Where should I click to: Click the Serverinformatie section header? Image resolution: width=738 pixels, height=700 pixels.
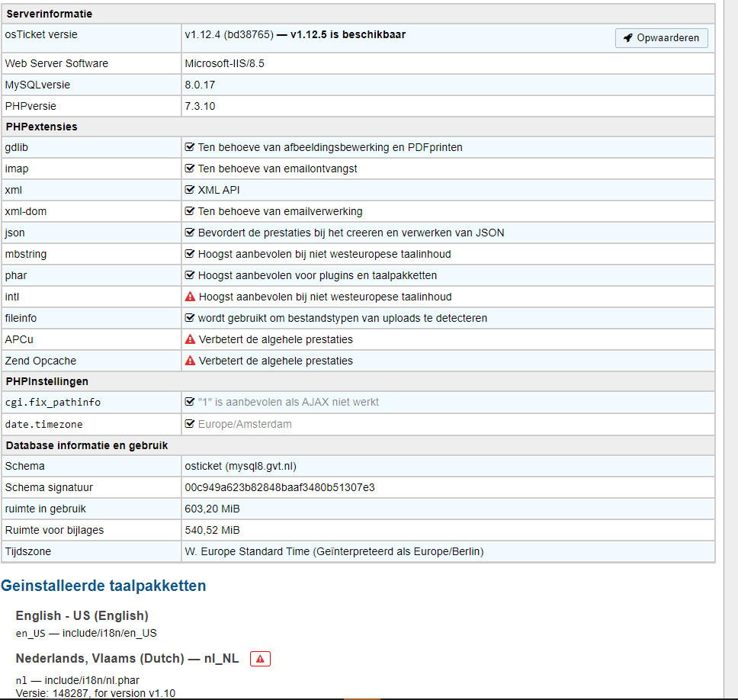tap(49, 14)
